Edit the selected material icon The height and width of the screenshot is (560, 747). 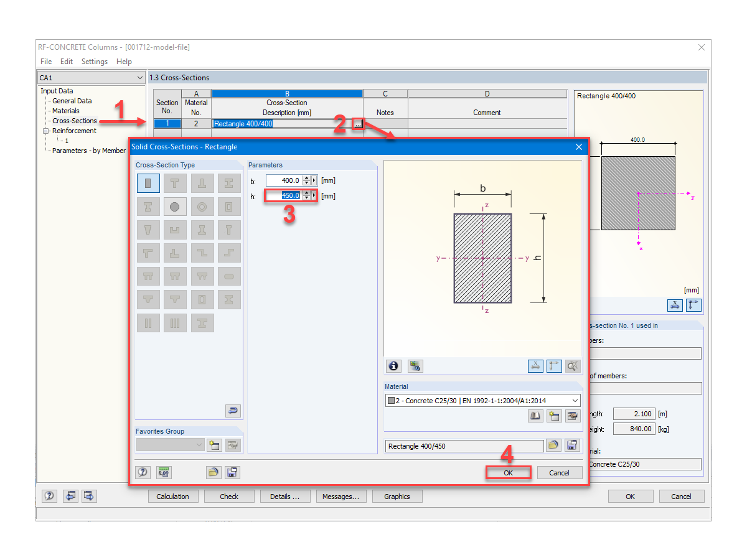(573, 416)
